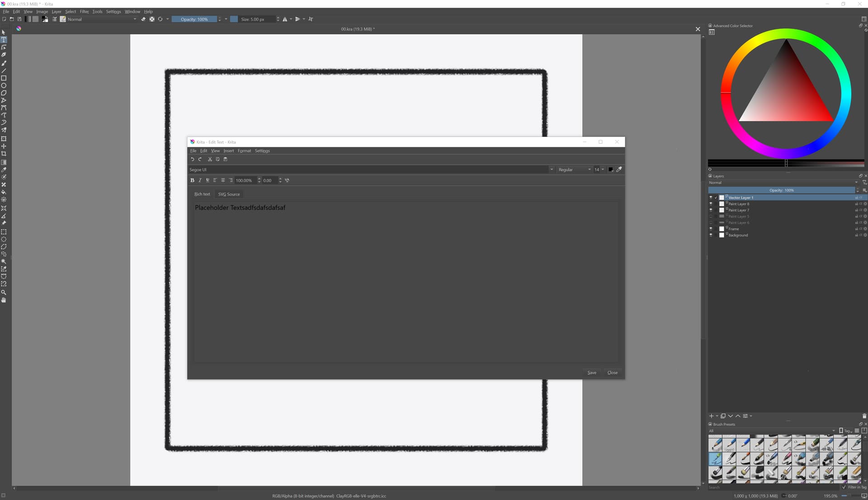Open the Normal blending mode dropdown in toolbar
Screen dimensions: 868x500
102,19
